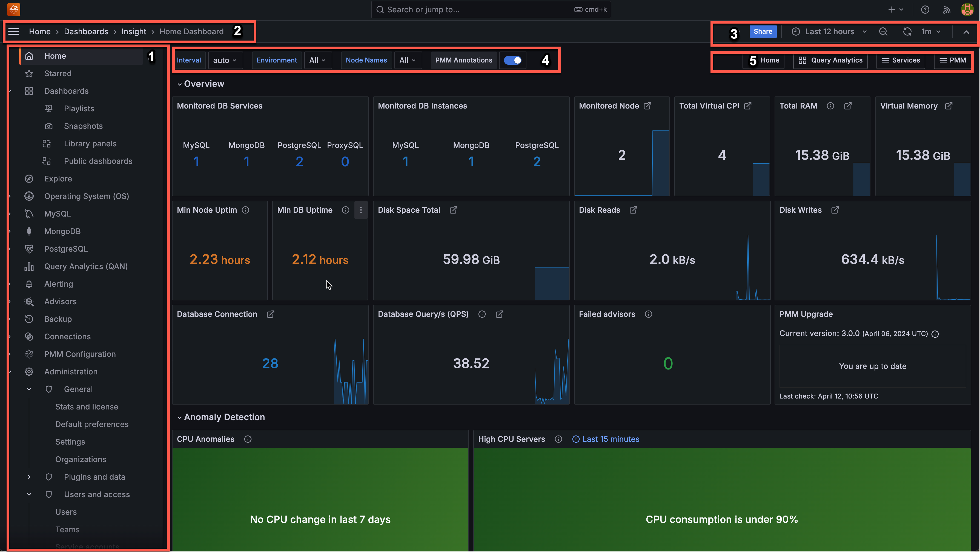This screenshot has width=980, height=552.
Task: Open Min DB Uptime panel menu dots
Action: [x=361, y=210]
